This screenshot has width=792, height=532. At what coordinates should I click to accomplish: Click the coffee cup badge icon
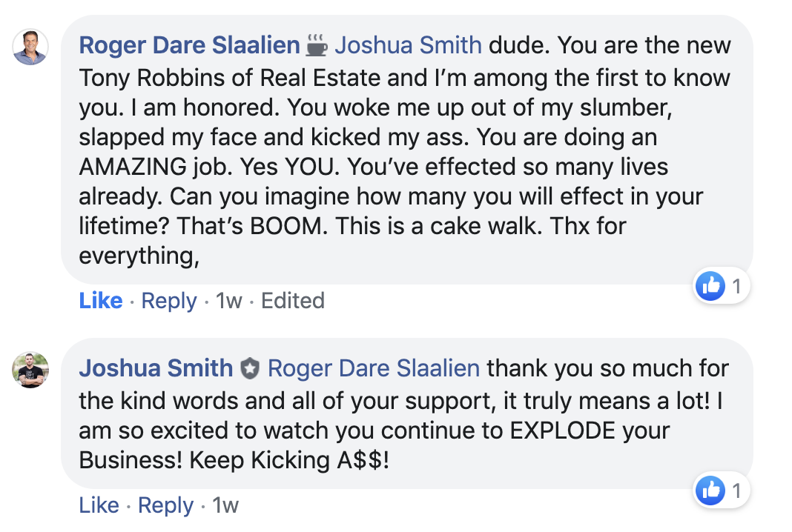317,45
